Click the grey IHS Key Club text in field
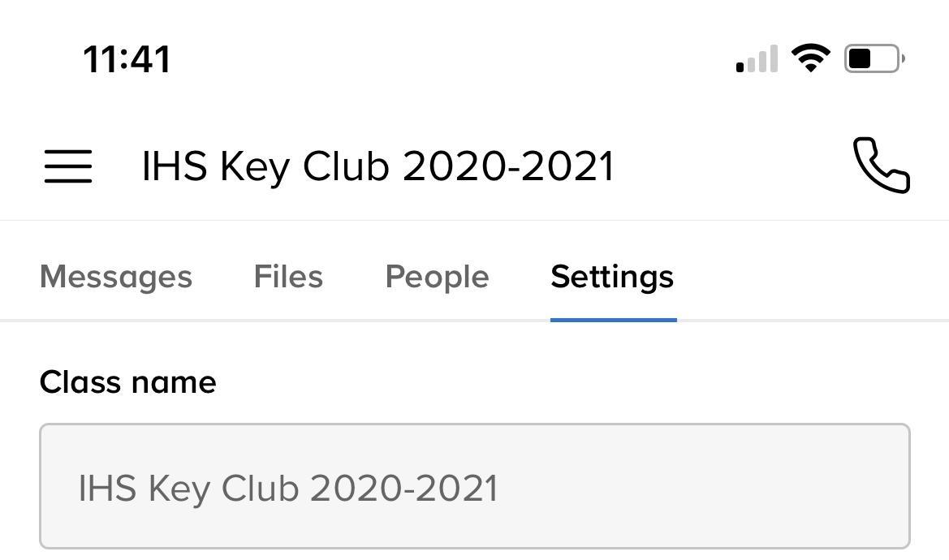The width and height of the screenshot is (949, 560). click(x=287, y=489)
